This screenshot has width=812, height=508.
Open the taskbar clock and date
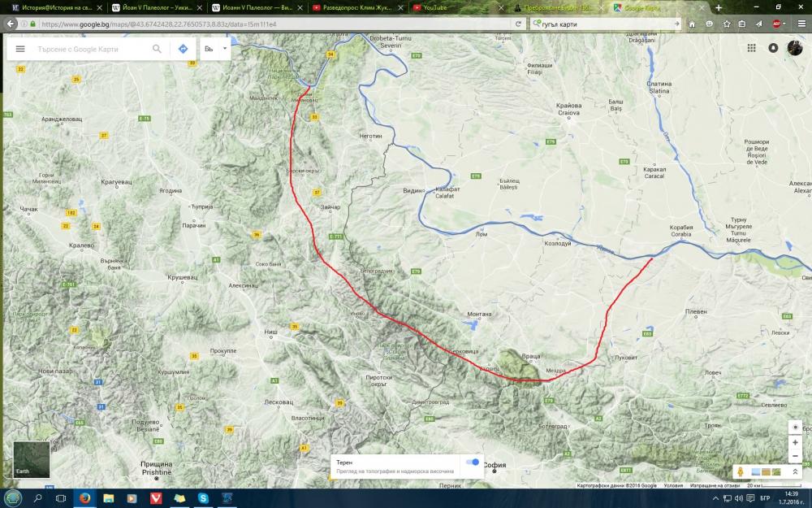[791, 498]
